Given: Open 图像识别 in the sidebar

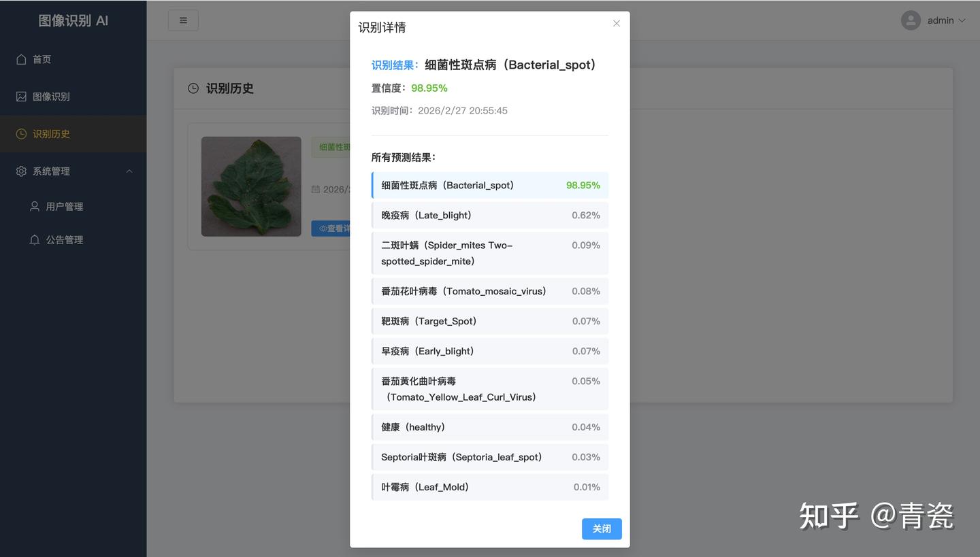Looking at the screenshot, I should pyautogui.click(x=73, y=97).
